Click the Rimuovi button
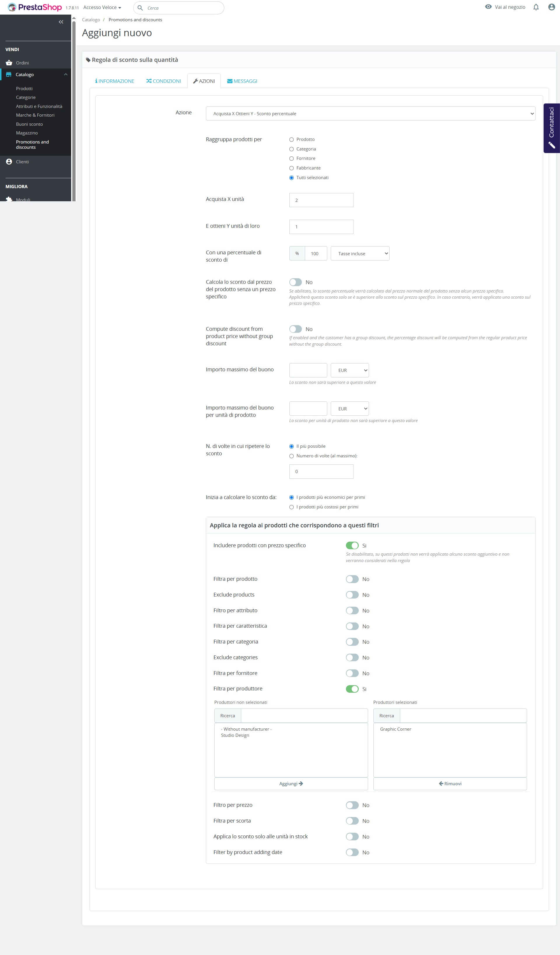 pos(450,784)
